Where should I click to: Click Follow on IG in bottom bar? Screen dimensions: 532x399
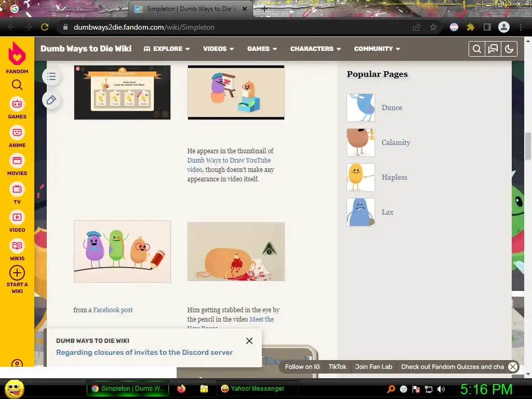coord(302,367)
